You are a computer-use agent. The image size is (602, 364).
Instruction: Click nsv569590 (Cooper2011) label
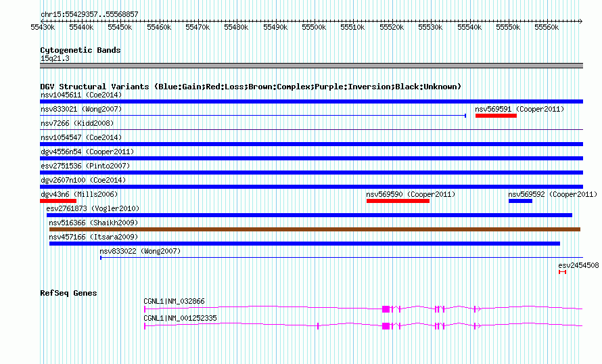pyautogui.click(x=411, y=194)
